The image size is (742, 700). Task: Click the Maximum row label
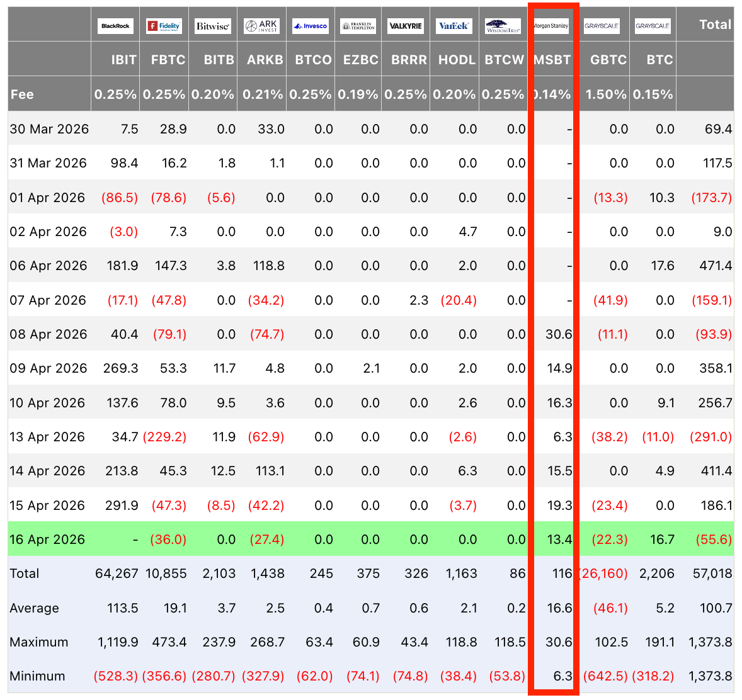pos(39,642)
